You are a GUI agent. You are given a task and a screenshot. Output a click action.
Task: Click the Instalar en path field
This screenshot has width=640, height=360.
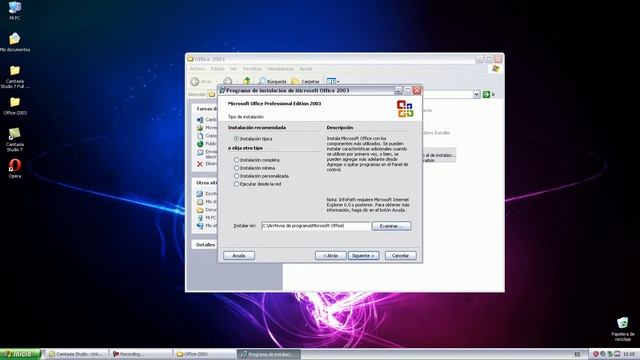coord(316,226)
